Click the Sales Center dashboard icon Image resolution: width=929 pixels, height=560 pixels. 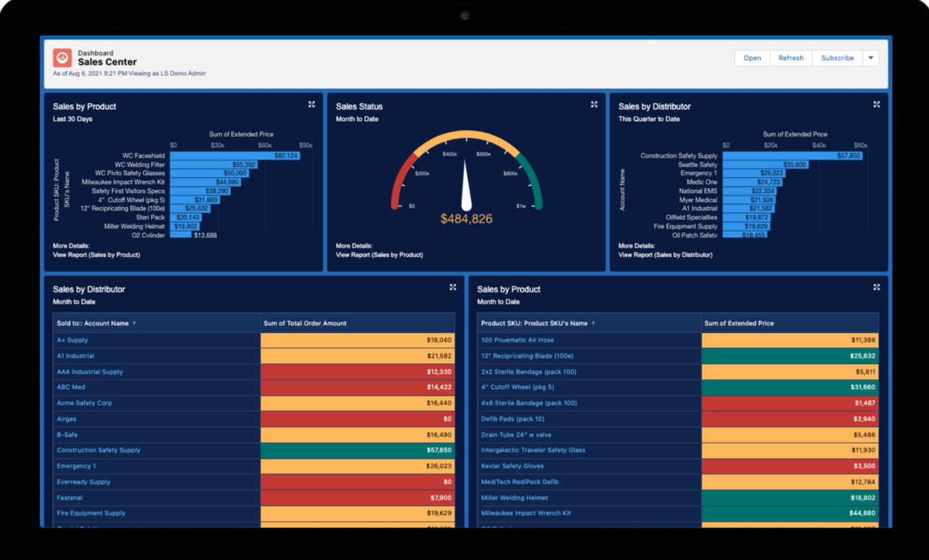click(62, 58)
